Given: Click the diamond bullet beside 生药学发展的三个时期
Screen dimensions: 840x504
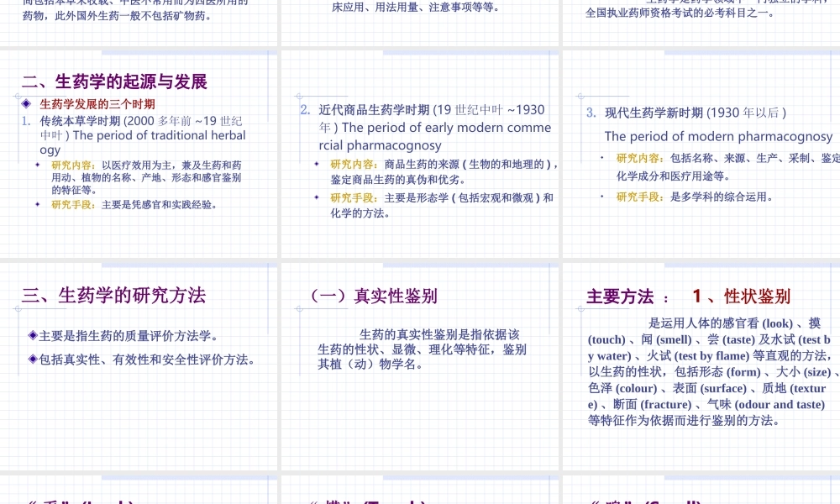Looking at the screenshot, I should (x=27, y=103).
